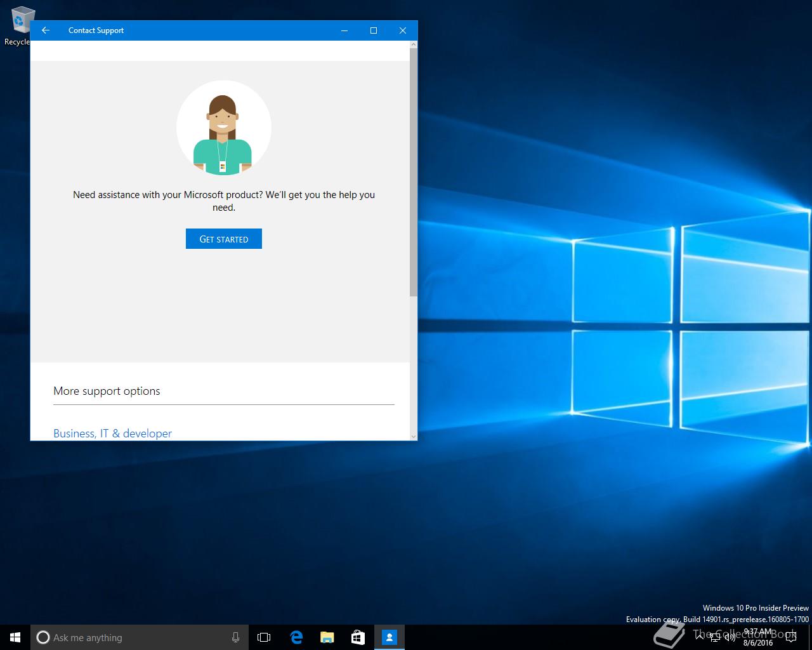
Task: Click the 'More support options' heading
Action: click(107, 391)
